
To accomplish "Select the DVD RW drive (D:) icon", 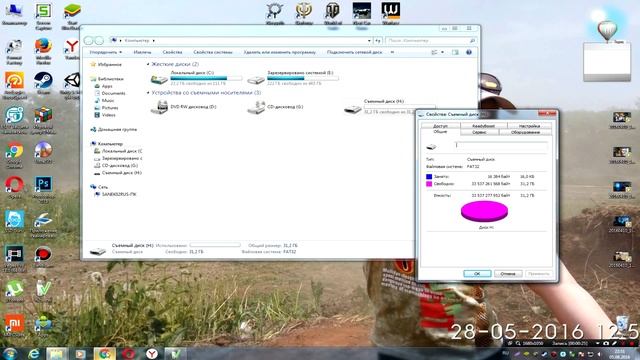I will (x=159, y=107).
